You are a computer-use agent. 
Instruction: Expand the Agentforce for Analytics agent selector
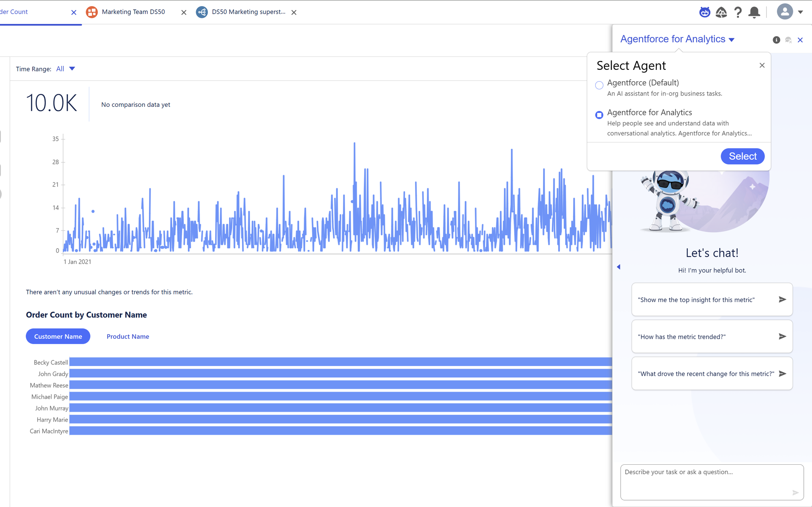(677, 39)
